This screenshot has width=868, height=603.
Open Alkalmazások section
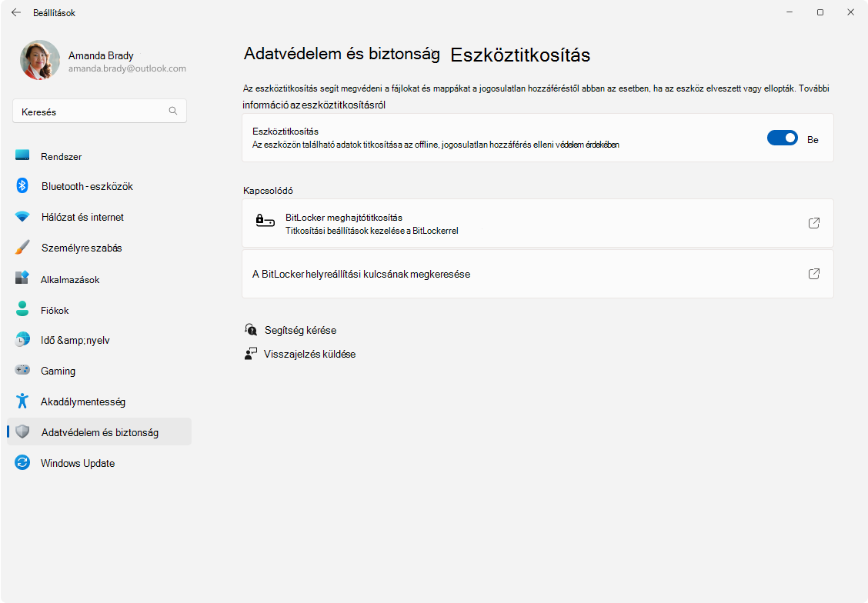coord(99,279)
